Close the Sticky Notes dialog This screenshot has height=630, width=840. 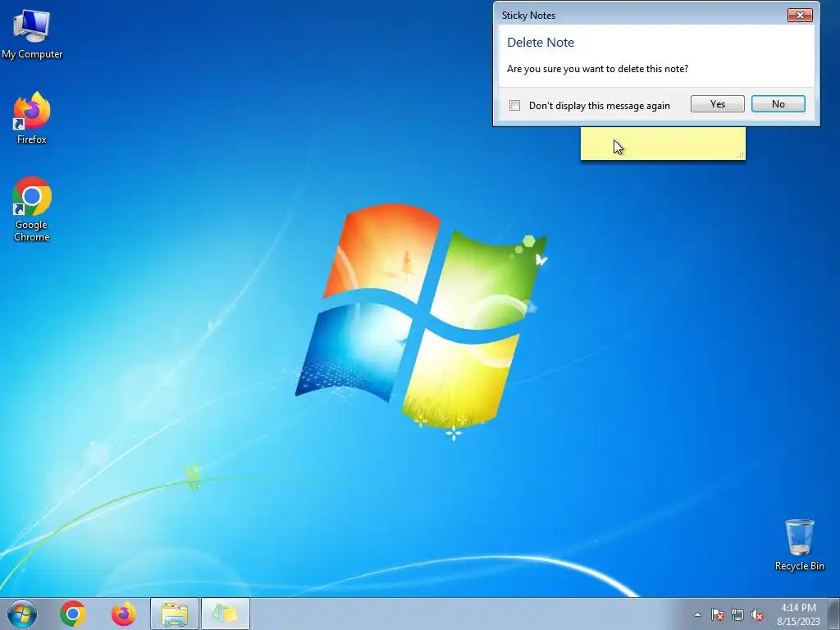pyautogui.click(x=800, y=15)
